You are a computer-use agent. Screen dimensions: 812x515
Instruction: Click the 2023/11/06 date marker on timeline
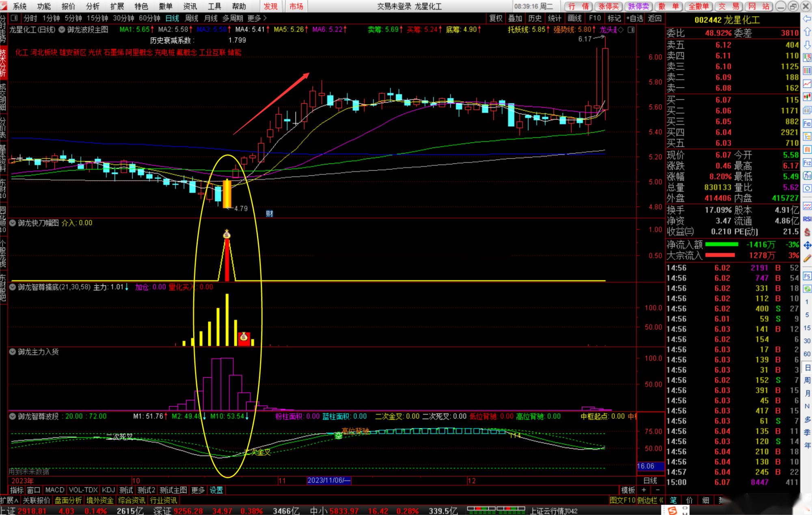pyautogui.click(x=328, y=480)
